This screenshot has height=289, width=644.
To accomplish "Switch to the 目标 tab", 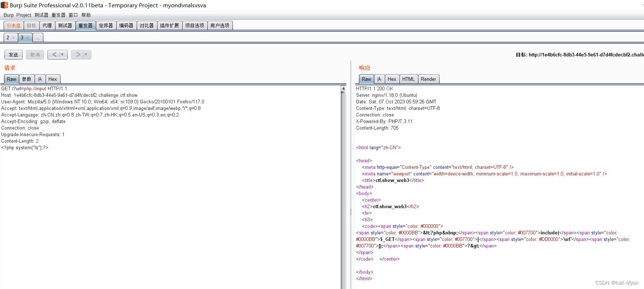I will [x=32, y=25].
